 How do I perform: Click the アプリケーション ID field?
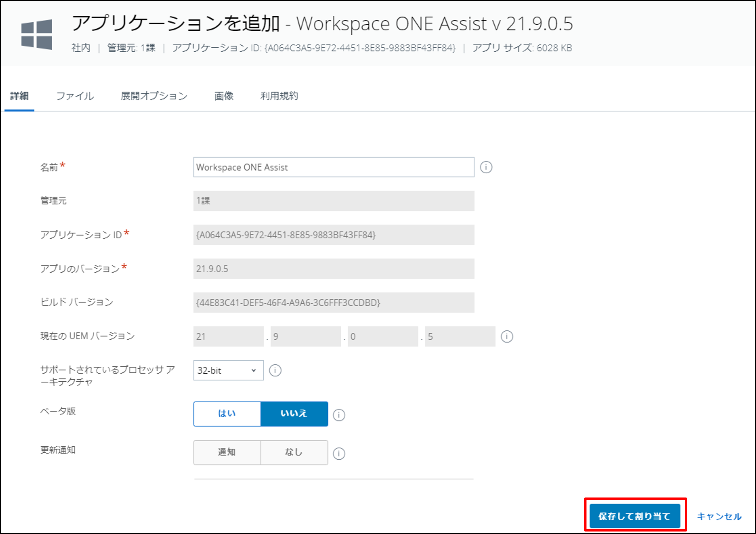pyautogui.click(x=333, y=235)
